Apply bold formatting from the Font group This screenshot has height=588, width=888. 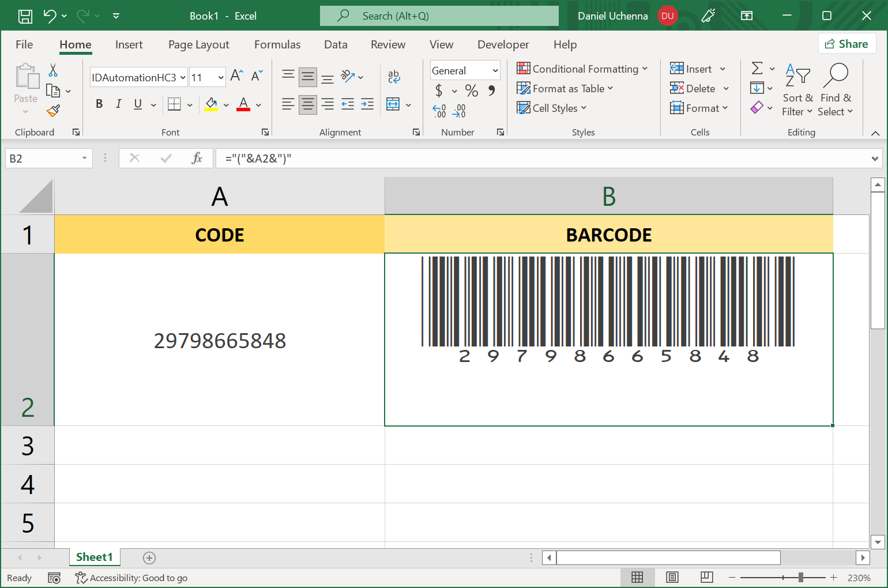[99, 104]
